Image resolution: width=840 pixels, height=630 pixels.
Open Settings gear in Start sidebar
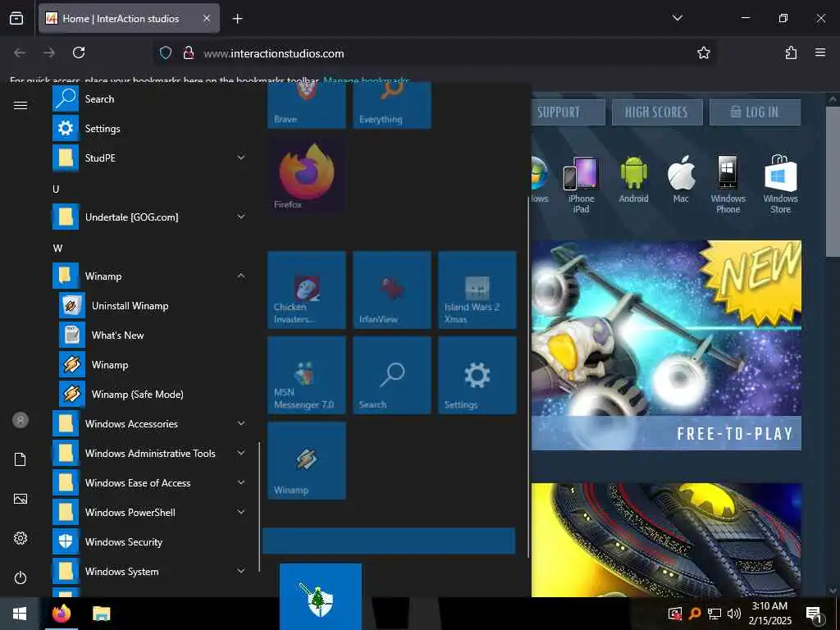pos(21,538)
